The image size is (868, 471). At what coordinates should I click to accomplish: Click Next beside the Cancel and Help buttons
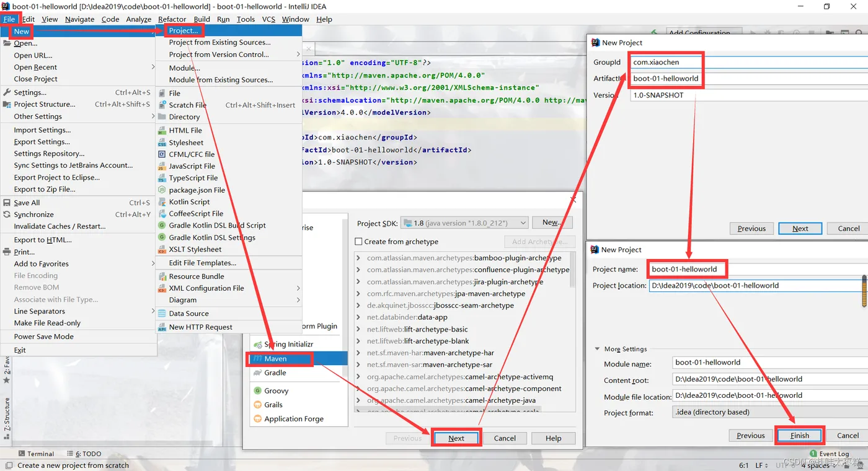tap(456, 438)
